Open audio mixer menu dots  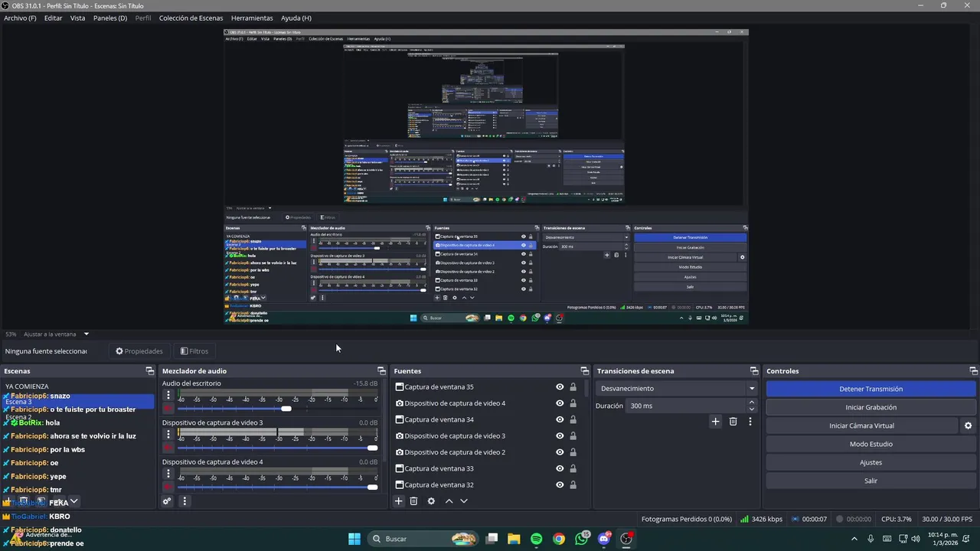184,501
